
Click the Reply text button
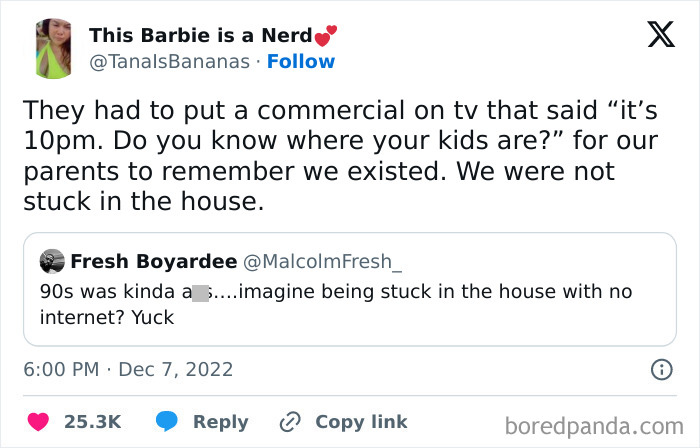221,422
